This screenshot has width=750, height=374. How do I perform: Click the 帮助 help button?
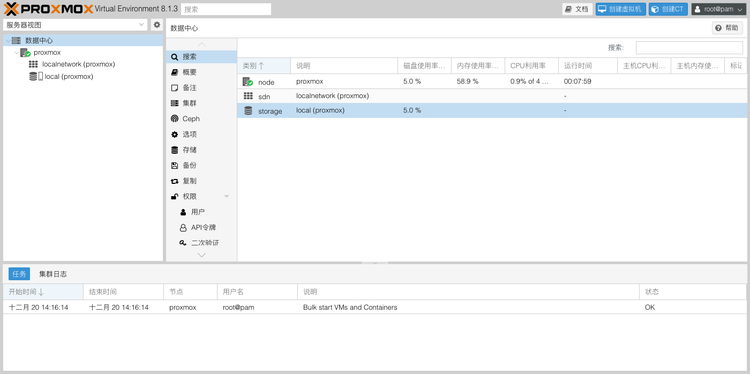pos(727,28)
